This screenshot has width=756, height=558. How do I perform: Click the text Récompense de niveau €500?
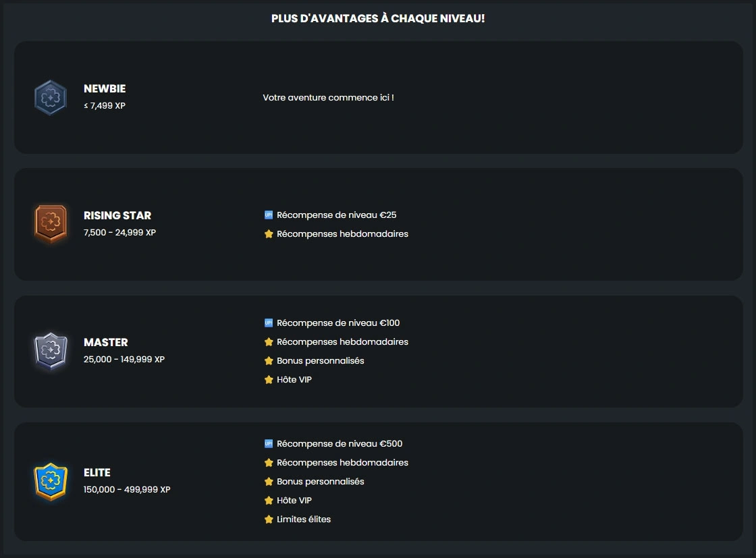point(340,444)
